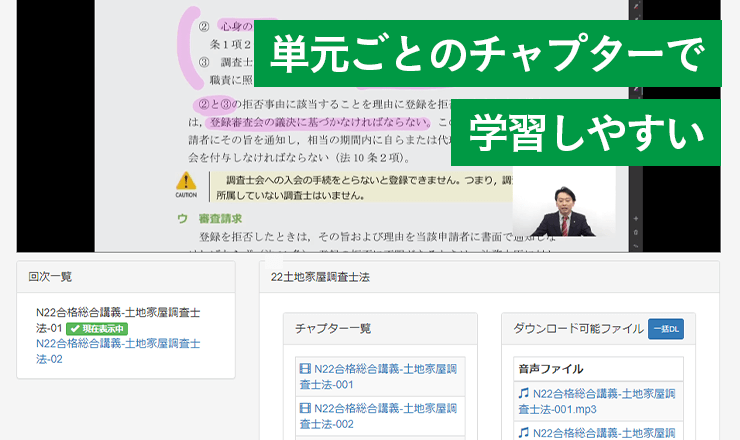The image size is (740, 440).
Task: Click the plus icon in the video side toolbar
Action: tap(634, 217)
